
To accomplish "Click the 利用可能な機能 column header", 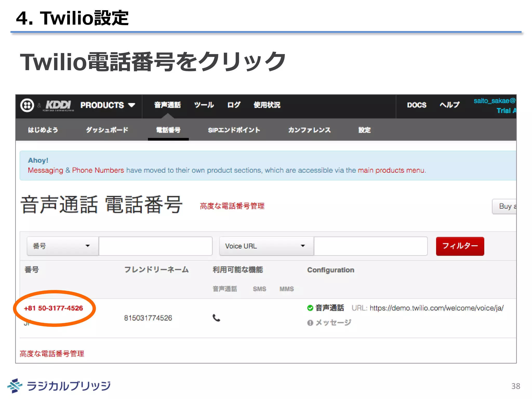I will click(x=238, y=270).
